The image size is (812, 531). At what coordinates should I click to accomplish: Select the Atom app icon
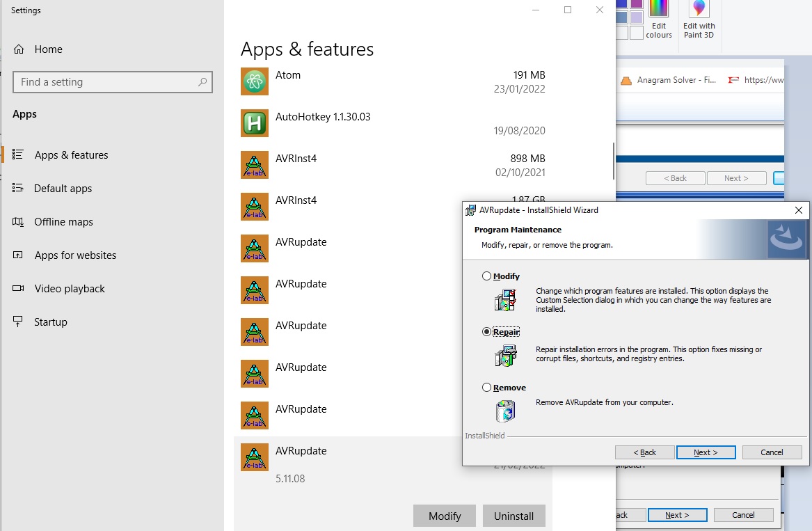(254, 81)
